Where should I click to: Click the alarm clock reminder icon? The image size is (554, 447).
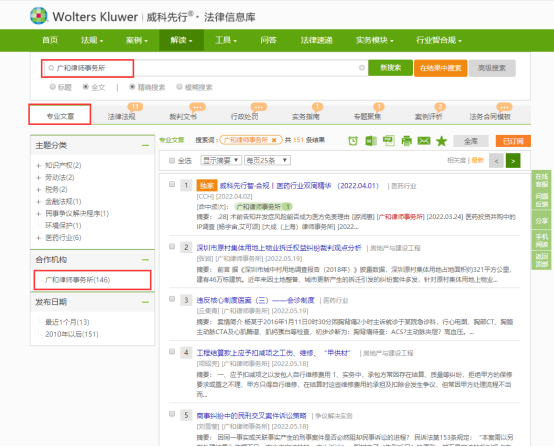pyautogui.click(x=353, y=141)
